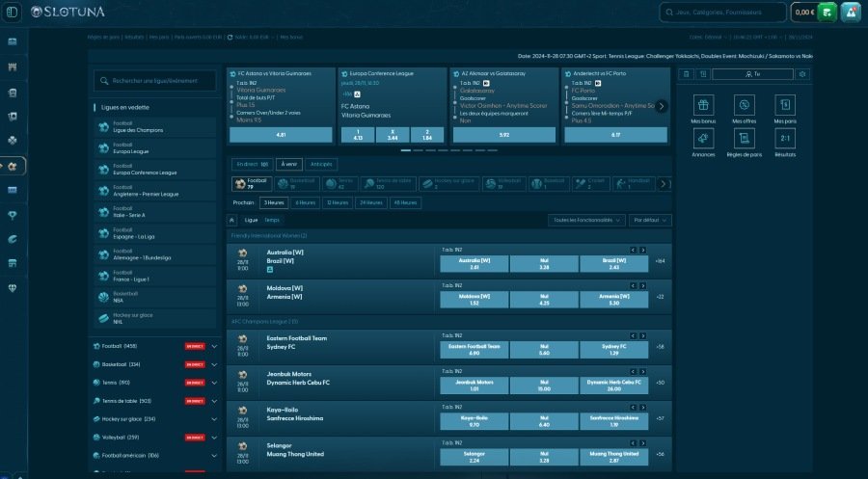Open bet slip settings gear icon
Viewport: 868px width, 479px height.
(802, 74)
